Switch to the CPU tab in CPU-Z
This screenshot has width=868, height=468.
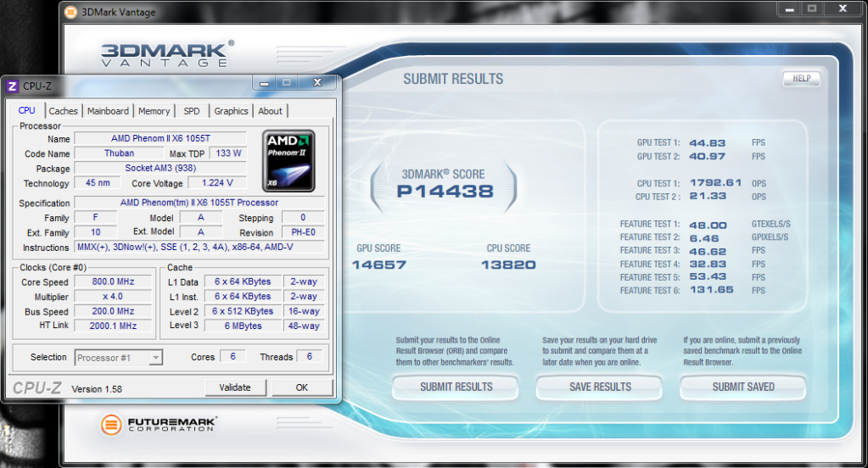point(26,110)
